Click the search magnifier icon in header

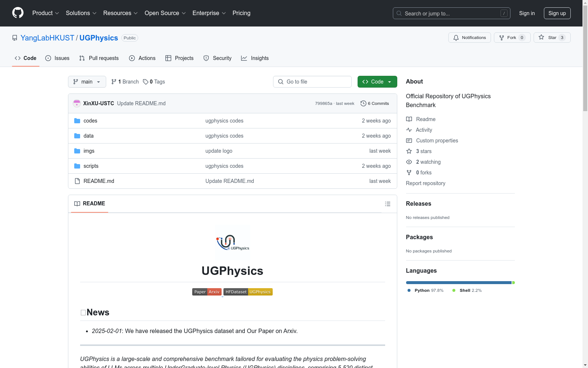point(399,13)
